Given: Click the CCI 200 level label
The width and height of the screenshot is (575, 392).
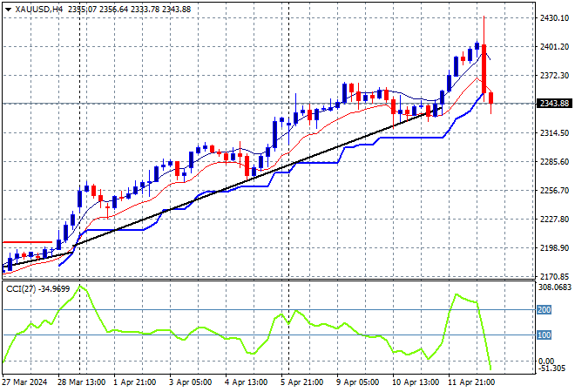Looking at the screenshot, I should pos(545,309).
